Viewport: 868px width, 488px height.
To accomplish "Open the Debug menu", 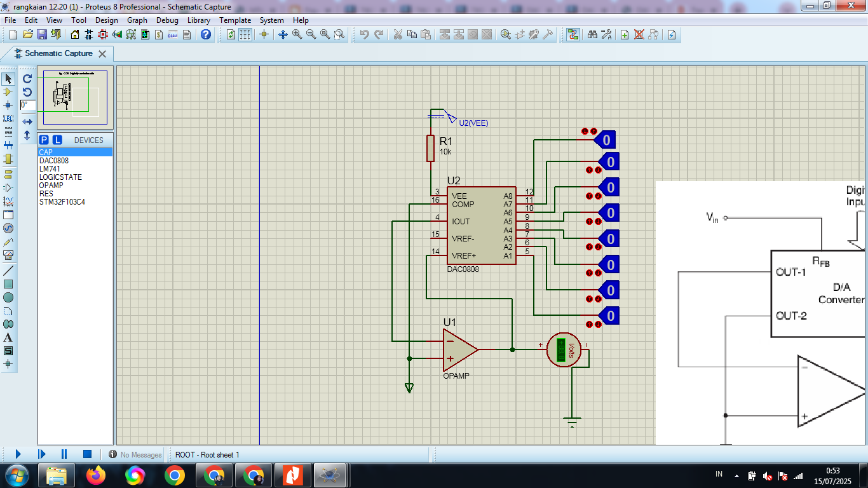I will click(x=167, y=20).
